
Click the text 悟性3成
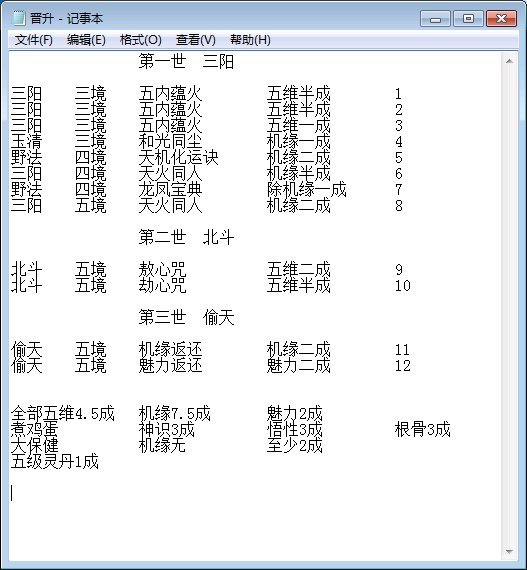click(x=294, y=429)
